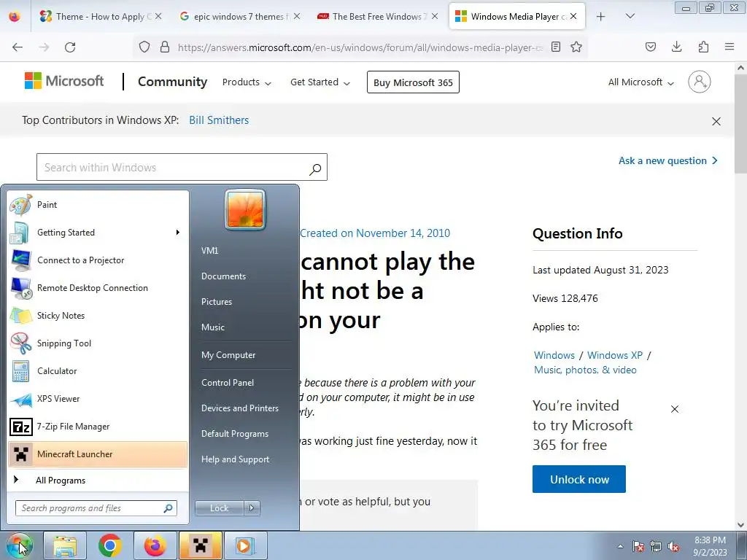
Task: Click the Ask a new question link
Action: [x=668, y=161]
